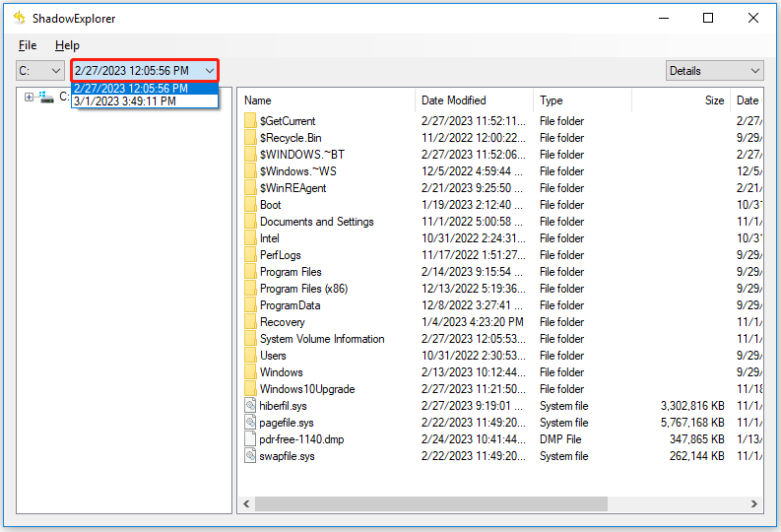Screen dimensions: 781x532
Task: Select the hiberfil.sys file icon
Action: tap(250, 406)
